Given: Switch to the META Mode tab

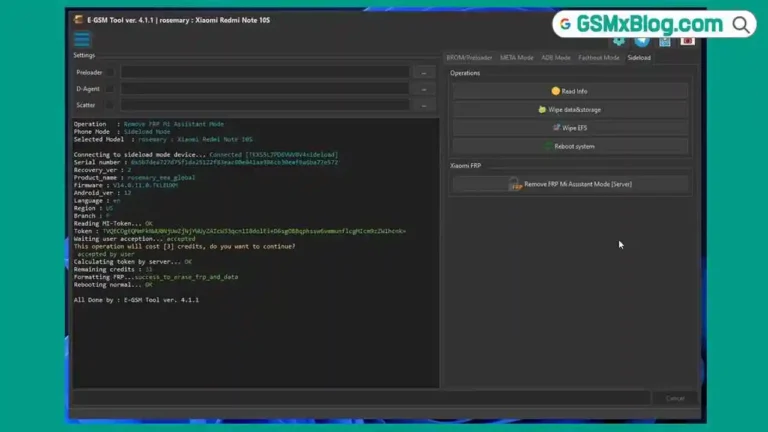Looking at the screenshot, I should click(x=516, y=58).
